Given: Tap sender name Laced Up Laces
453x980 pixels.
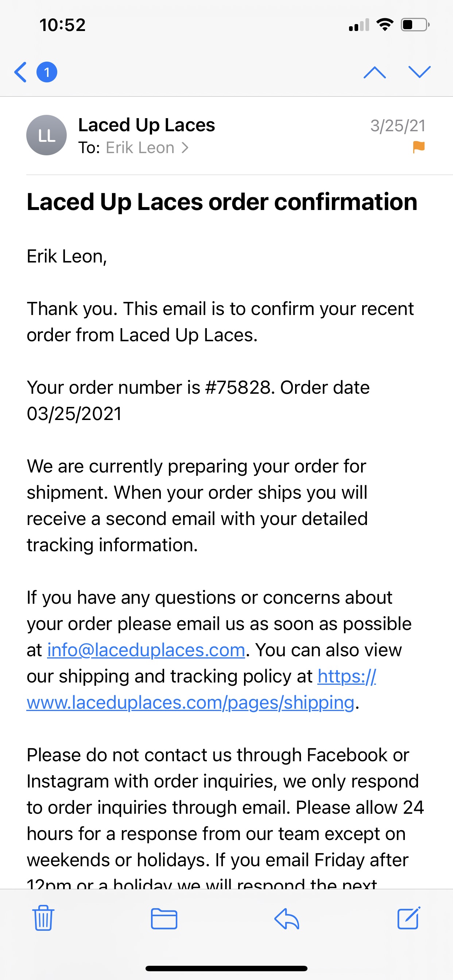Looking at the screenshot, I should (147, 125).
